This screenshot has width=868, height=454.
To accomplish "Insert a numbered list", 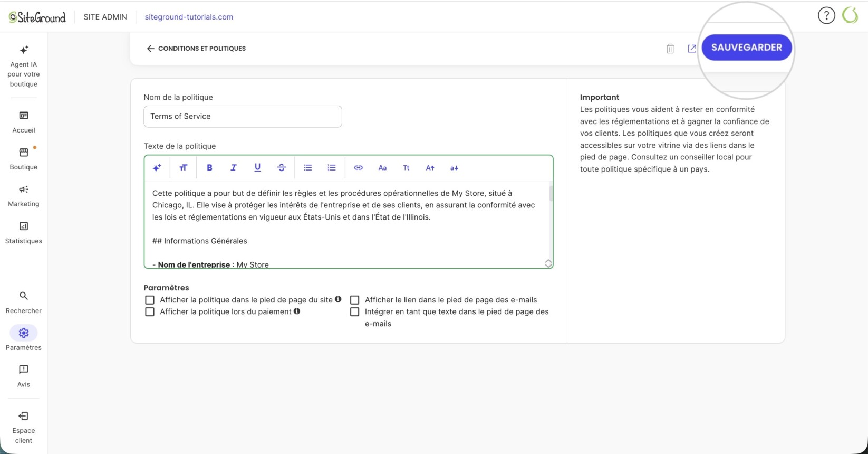I will 332,168.
